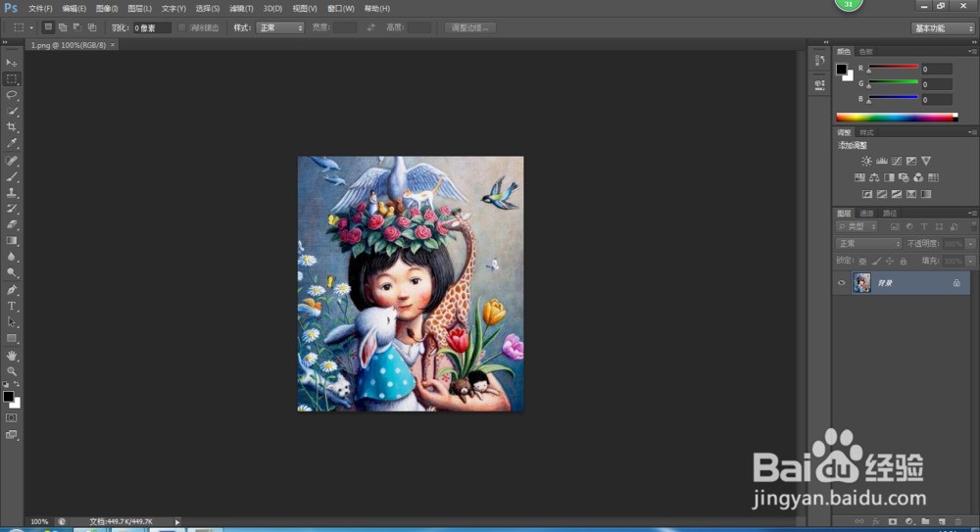This screenshot has width=980, height=532.
Task: Toggle the 消除锯齿 anti-alias checkbox
Action: click(182, 27)
